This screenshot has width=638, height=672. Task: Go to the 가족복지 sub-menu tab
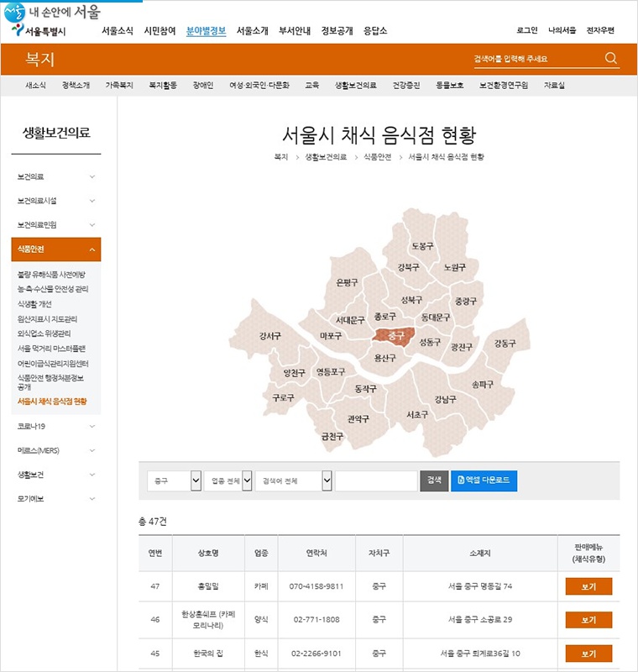point(119,86)
